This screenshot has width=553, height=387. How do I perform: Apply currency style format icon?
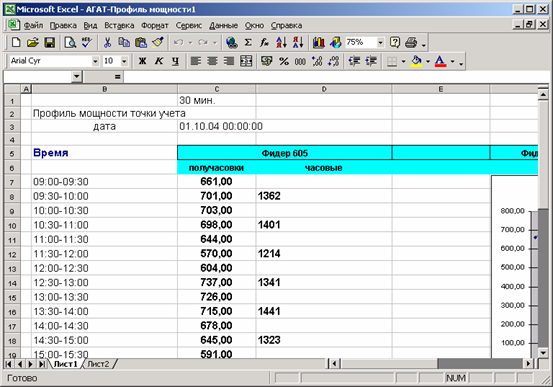(x=267, y=61)
